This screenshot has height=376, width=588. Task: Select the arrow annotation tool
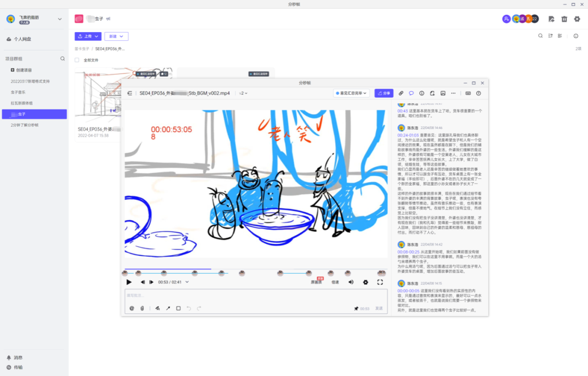(168, 308)
